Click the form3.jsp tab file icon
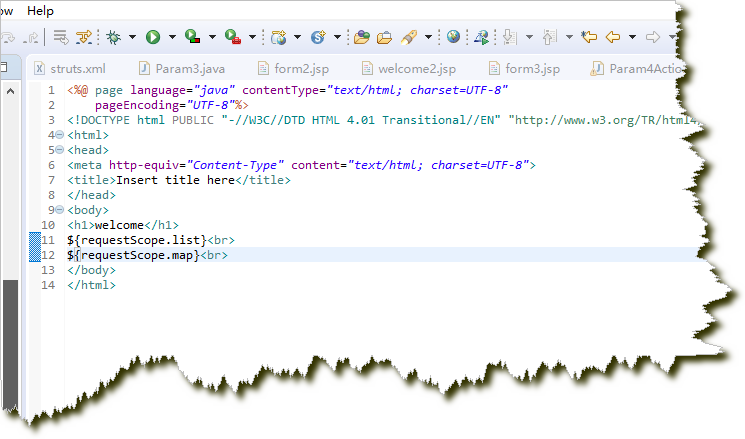The width and height of the screenshot is (745, 439). 494,68
